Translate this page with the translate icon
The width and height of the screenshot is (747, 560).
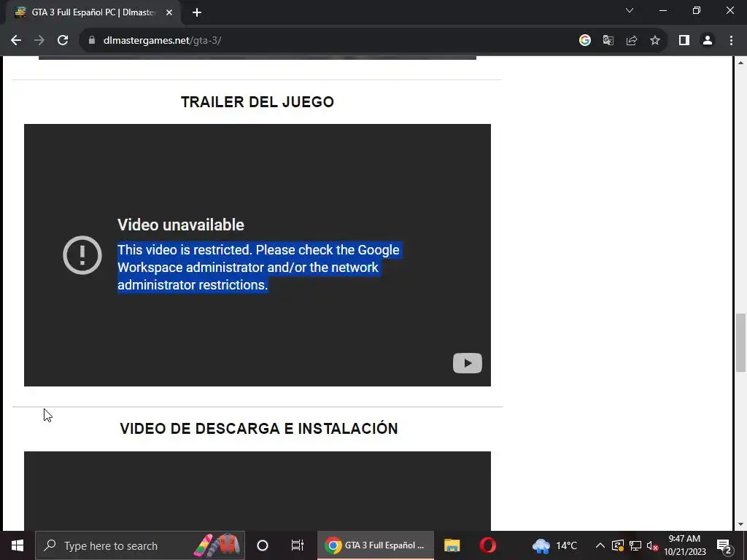(x=608, y=41)
